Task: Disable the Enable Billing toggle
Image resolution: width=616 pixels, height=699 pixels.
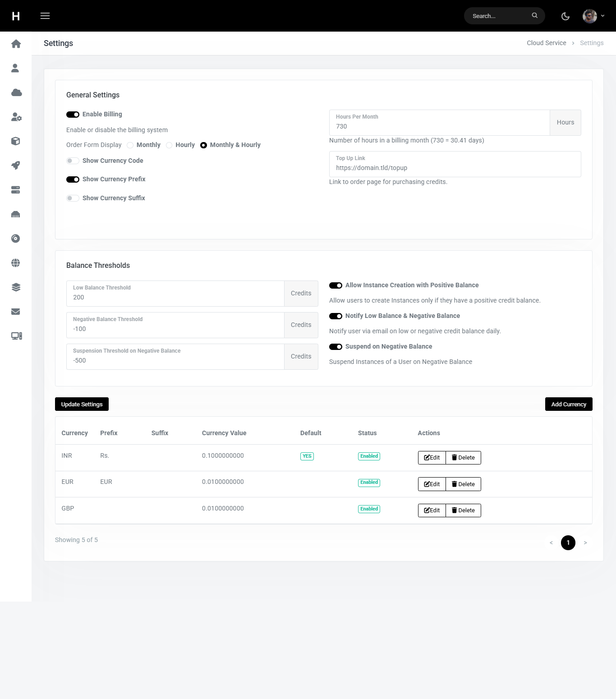Action: pyautogui.click(x=73, y=115)
